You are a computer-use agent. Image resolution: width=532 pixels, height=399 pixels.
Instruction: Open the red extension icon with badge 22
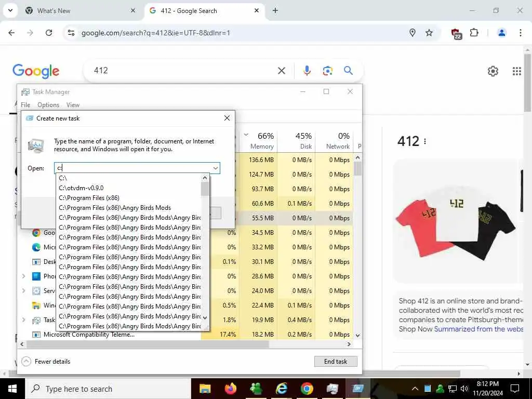coord(456,34)
